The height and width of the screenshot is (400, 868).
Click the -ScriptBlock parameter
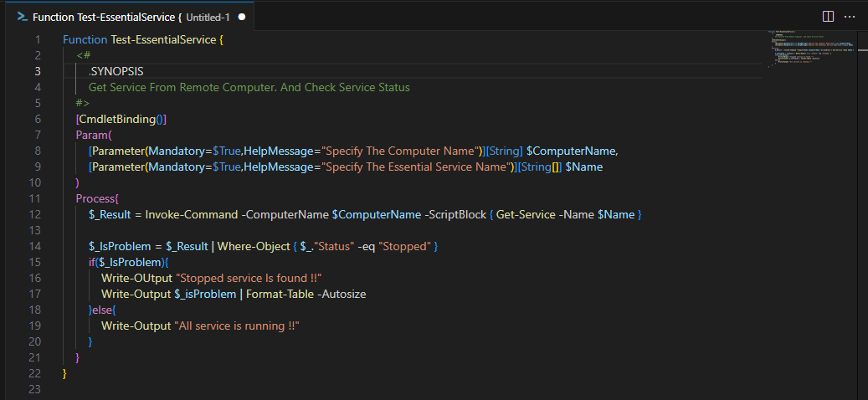pyautogui.click(x=455, y=215)
